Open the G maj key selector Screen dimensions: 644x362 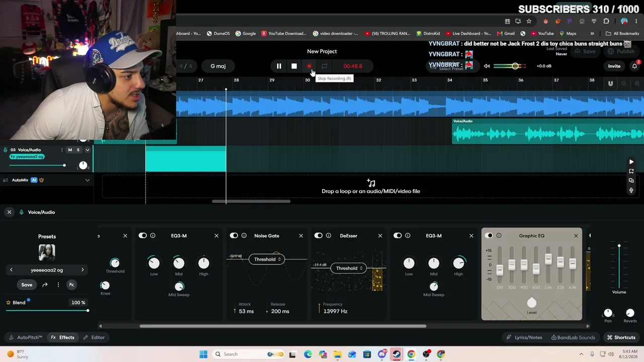(218, 66)
